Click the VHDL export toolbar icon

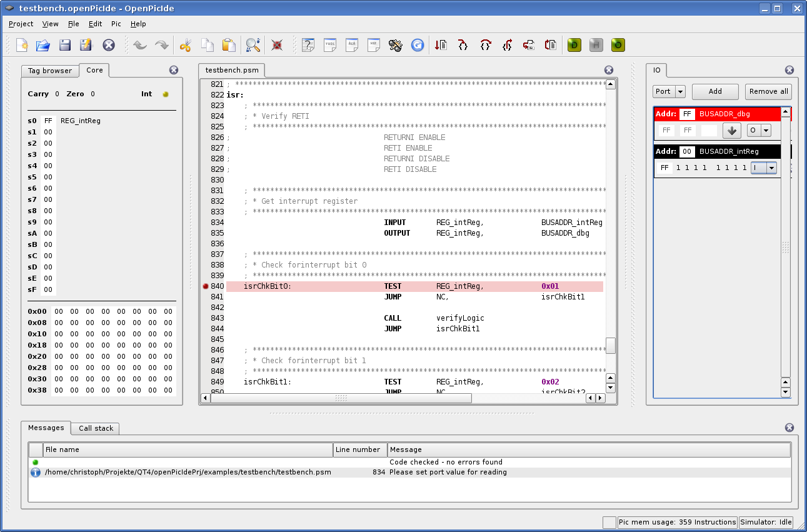point(330,45)
